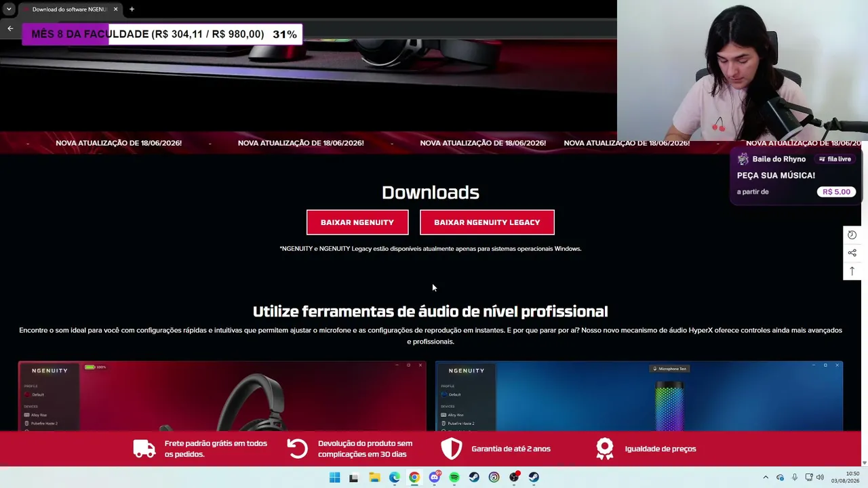The height and width of the screenshot is (488, 868).
Task: Click the BAIXAR NGENUITY download button
Action: click(x=357, y=222)
